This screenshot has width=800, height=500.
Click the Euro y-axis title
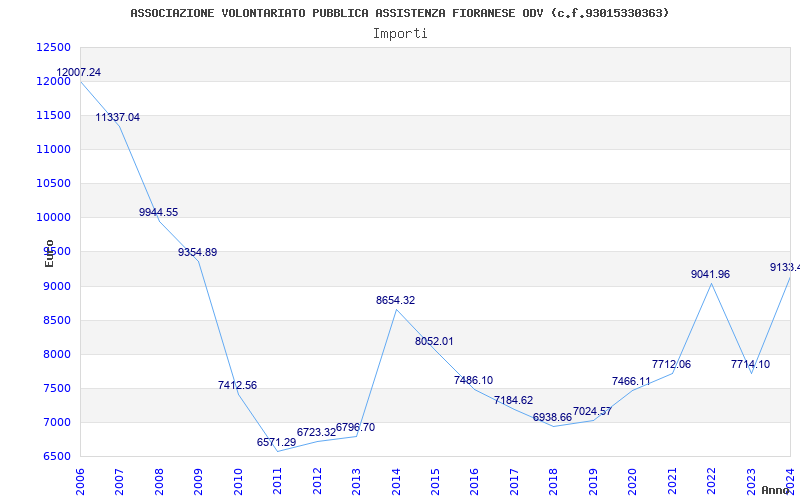coord(49,254)
